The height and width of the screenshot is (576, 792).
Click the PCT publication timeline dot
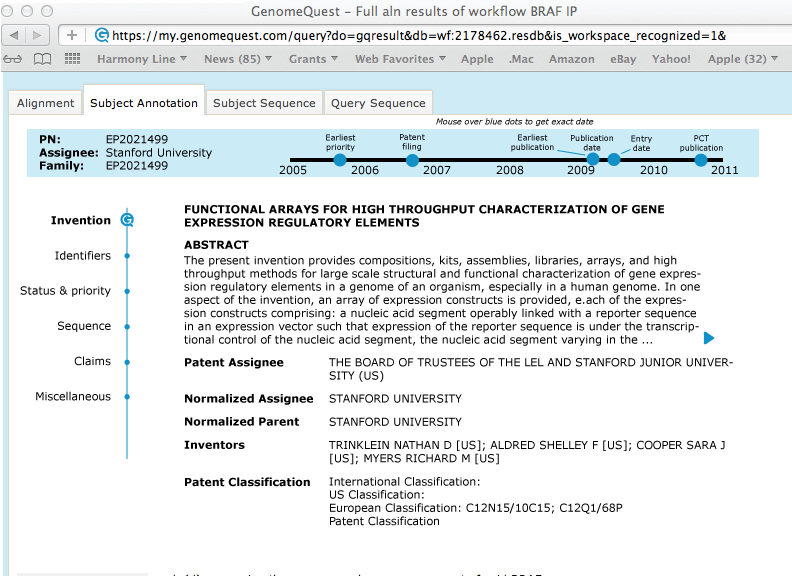click(701, 160)
